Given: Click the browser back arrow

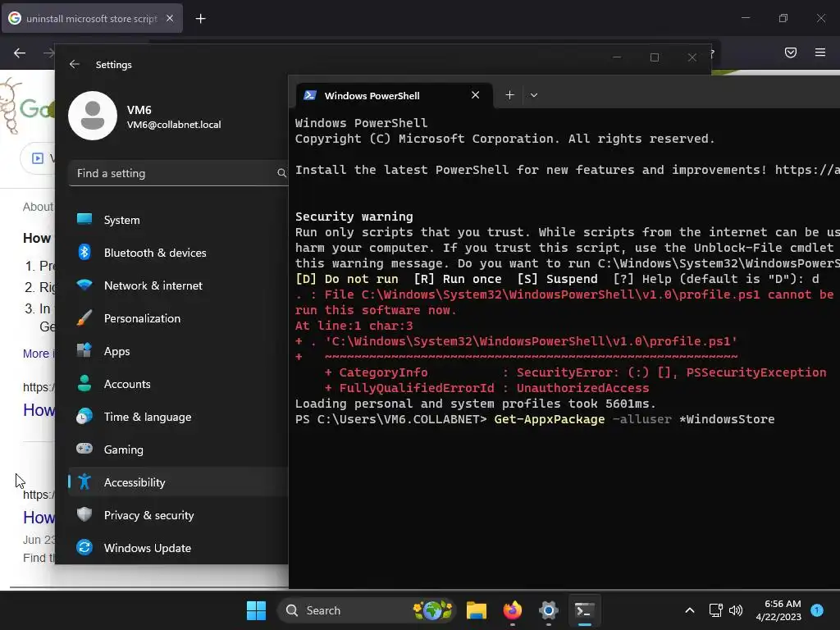Looking at the screenshot, I should [20, 52].
